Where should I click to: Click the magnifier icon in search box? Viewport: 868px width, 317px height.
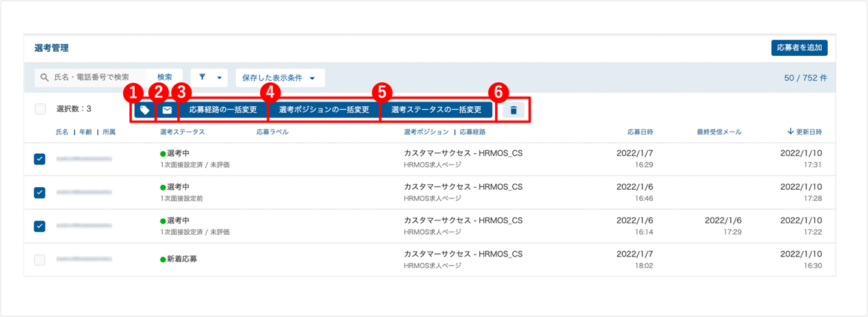click(x=44, y=77)
